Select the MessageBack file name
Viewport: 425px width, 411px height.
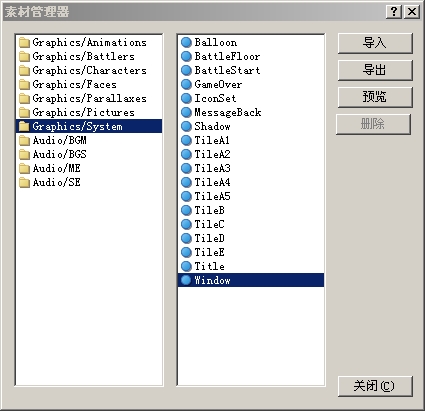[228, 113]
